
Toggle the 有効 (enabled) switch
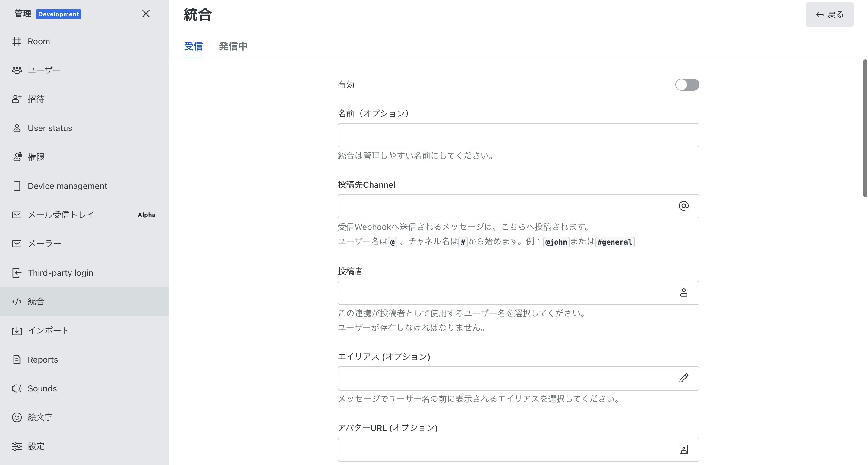(687, 84)
